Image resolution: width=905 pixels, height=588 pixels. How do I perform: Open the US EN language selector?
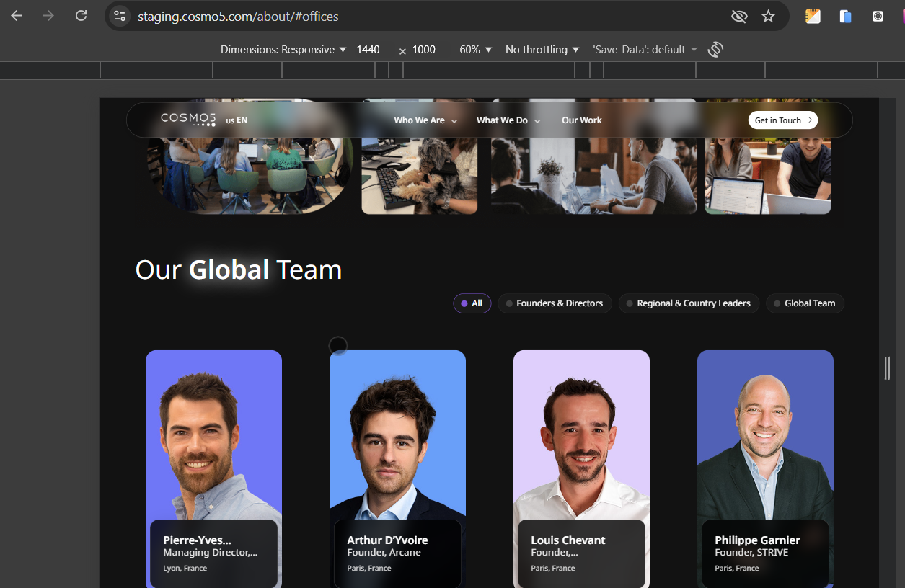pyautogui.click(x=237, y=120)
